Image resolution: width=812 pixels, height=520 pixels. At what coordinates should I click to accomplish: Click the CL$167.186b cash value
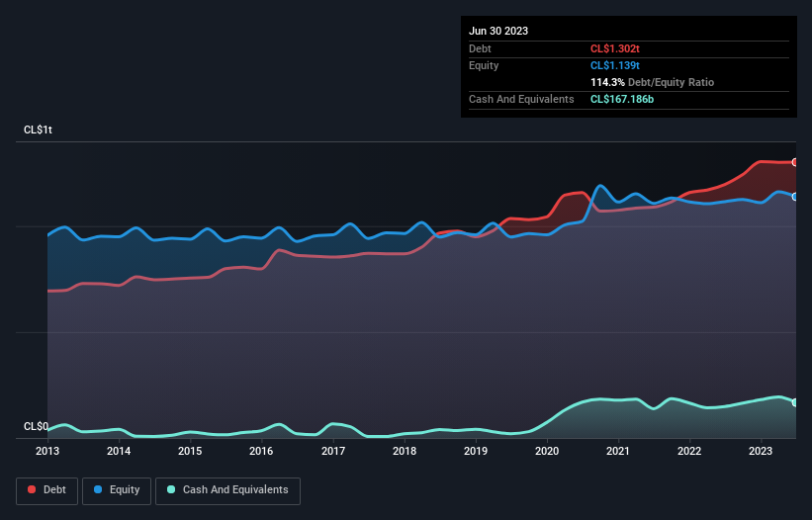coord(622,99)
